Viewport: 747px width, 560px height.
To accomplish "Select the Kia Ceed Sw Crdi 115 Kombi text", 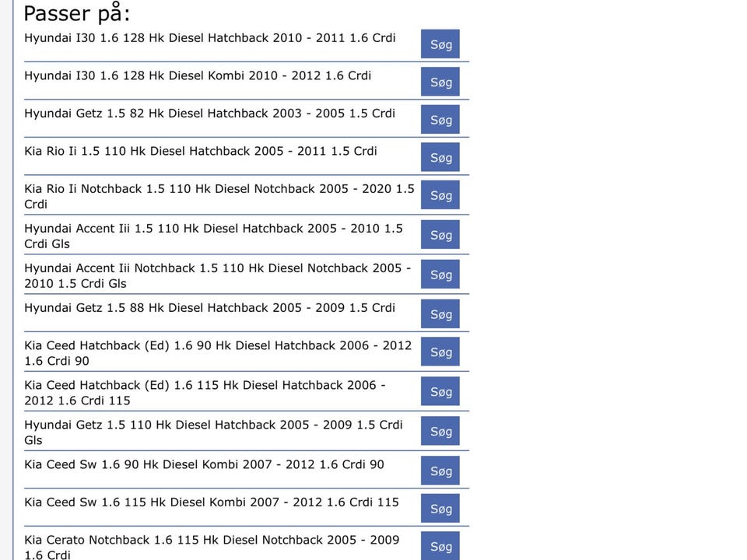I will tap(212, 502).
